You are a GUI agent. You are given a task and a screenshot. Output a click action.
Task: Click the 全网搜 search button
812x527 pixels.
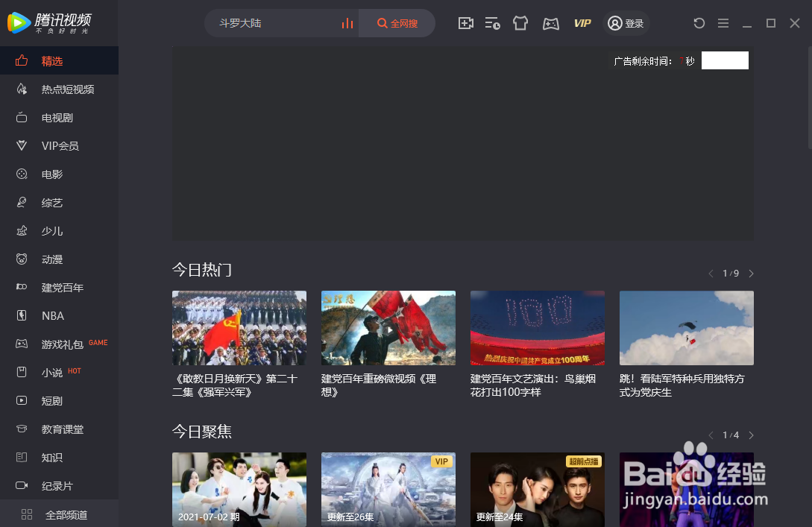click(x=397, y=23)
